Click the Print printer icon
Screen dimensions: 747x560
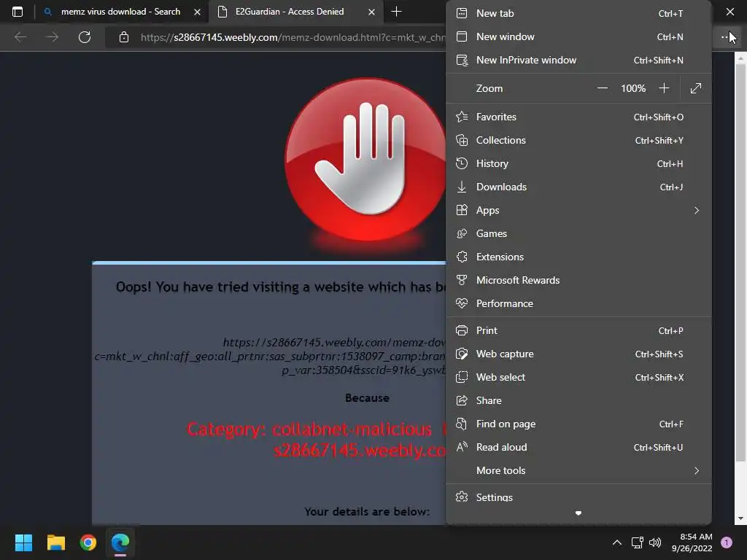(462, 330)
